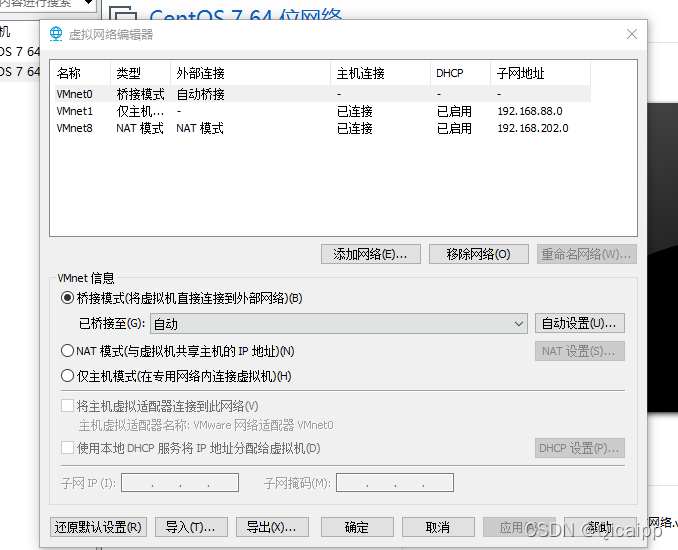
Task: Click the 名称 column header
Action: 80,73
